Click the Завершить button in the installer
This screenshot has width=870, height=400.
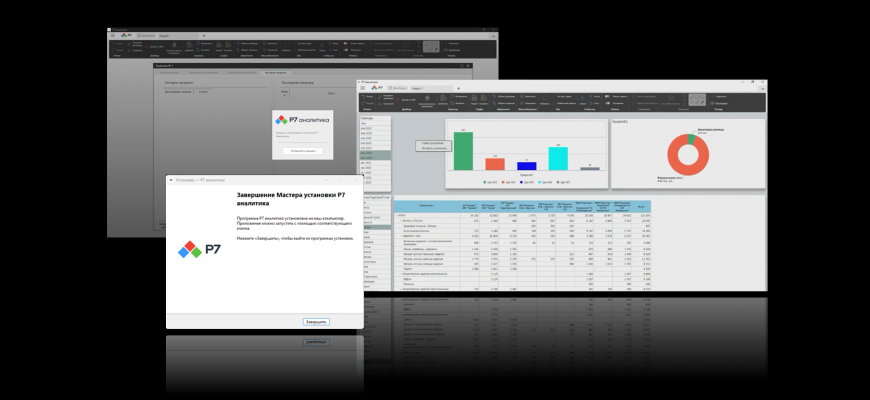(316, 322)
